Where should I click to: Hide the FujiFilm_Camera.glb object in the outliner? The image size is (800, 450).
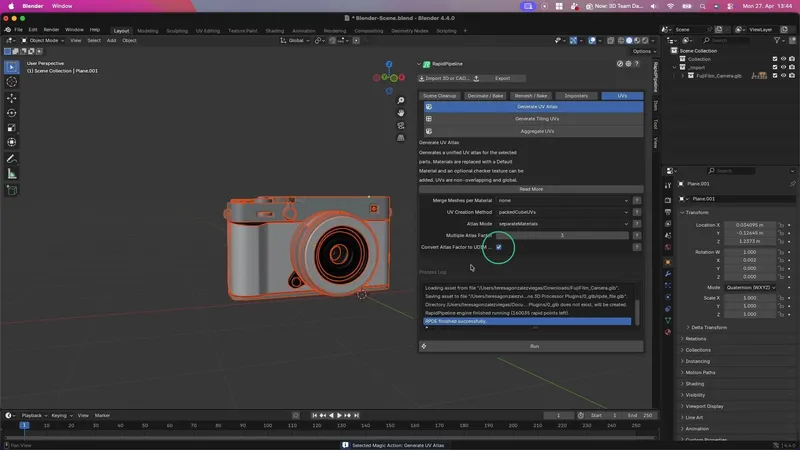coord(785,75)
